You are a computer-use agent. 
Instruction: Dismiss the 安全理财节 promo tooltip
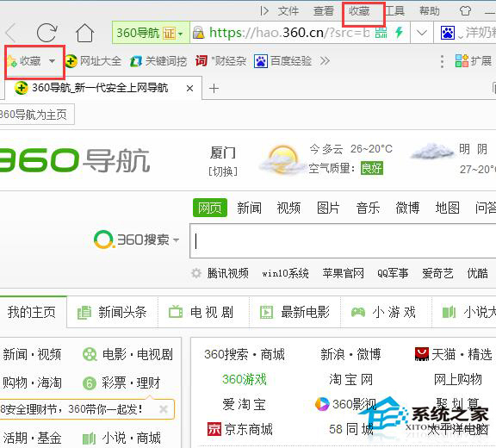[164, 409]
